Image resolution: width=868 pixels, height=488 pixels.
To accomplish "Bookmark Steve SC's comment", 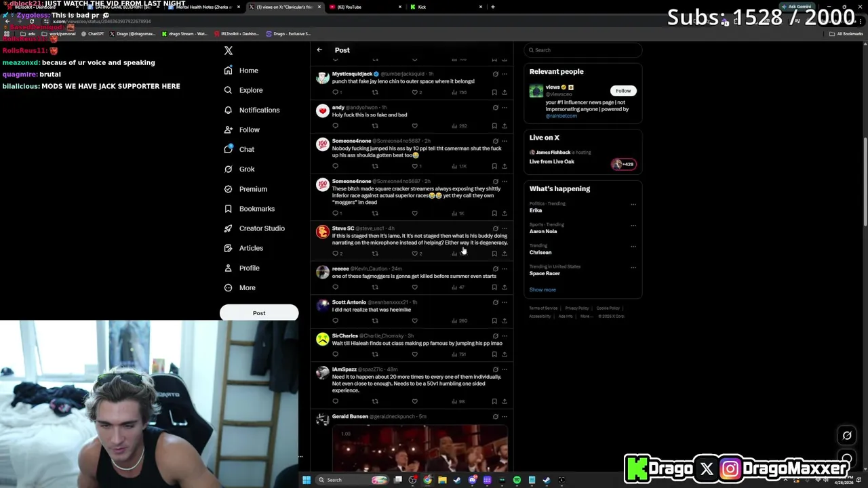I will tap(494, 253).
